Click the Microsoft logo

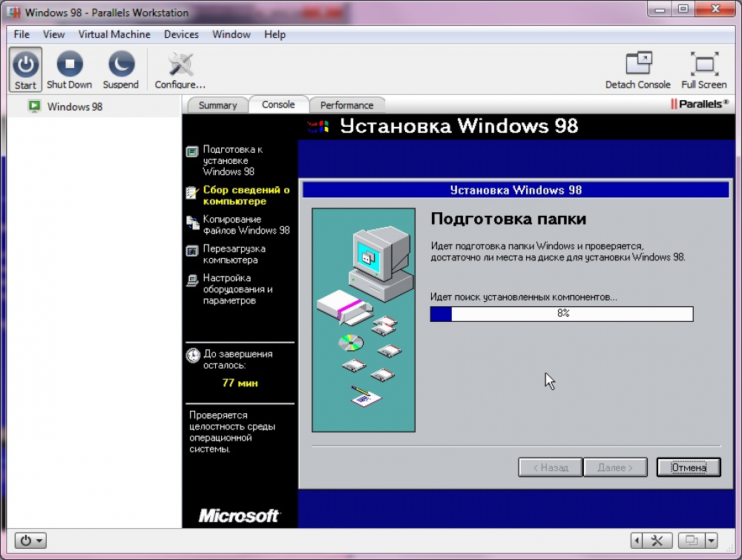coord(239,515)
